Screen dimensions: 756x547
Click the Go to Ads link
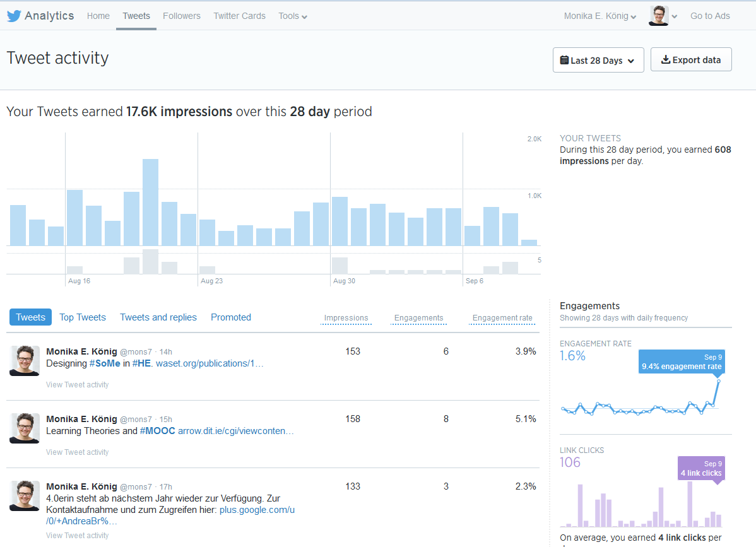[710, 16]
